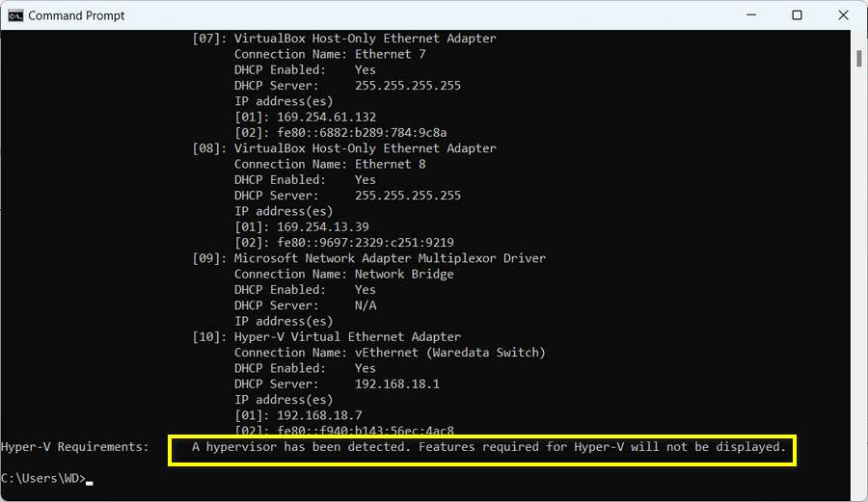
Task: Click the 'DHCP Server: N/A' line
Action: click(x=305, y=305)
